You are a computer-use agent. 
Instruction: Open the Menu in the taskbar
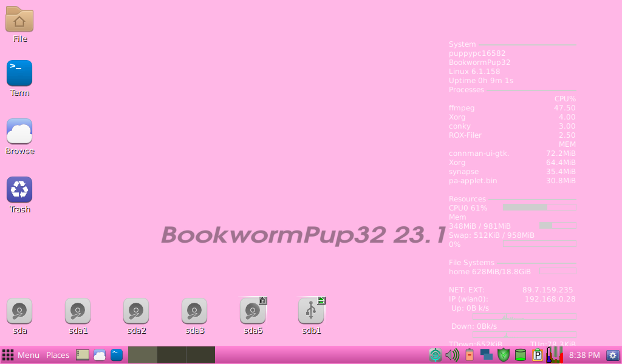(x=21, y=355)
